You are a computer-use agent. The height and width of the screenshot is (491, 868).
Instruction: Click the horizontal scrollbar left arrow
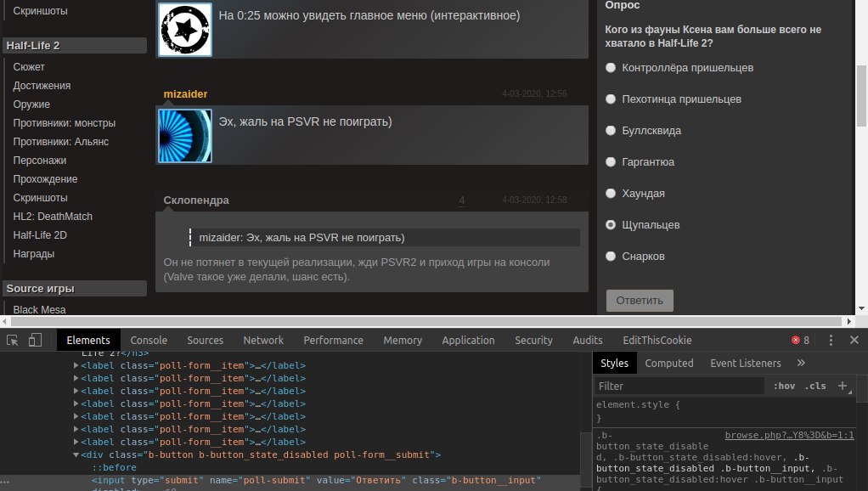tap(4, 321)
